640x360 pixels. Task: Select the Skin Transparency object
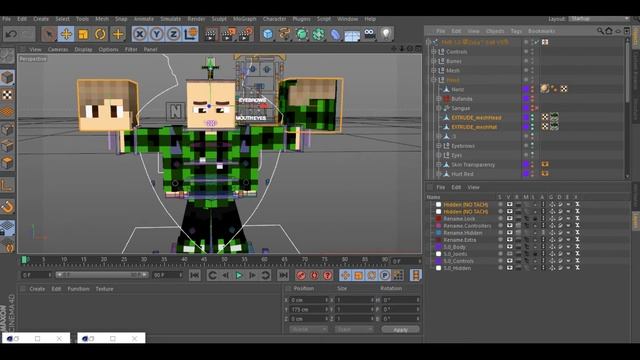(473, 164)
